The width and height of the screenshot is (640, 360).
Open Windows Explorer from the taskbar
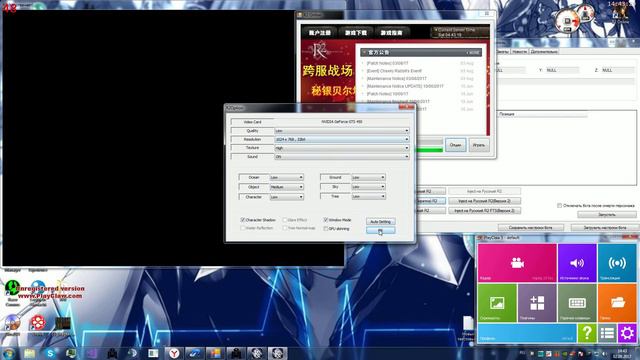pos(29,353)
